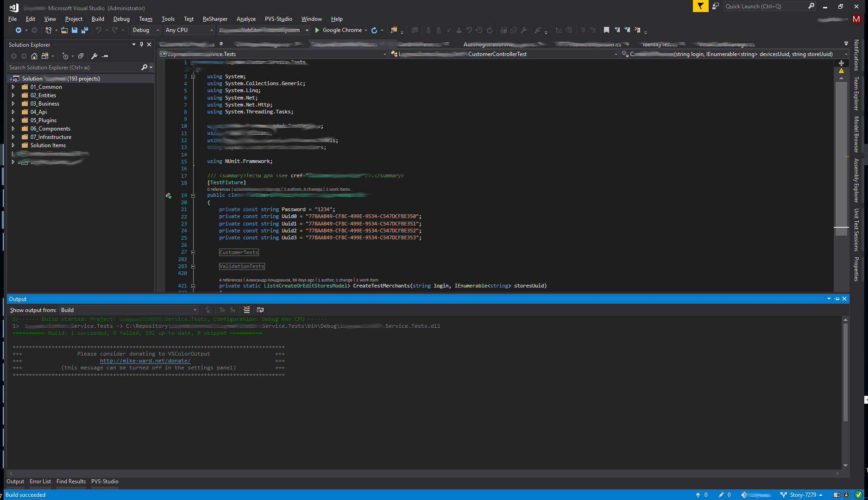Save the current file via floppy icon
Image resolution: width=868 pixels, height=500 pixels.
(75, 30)
